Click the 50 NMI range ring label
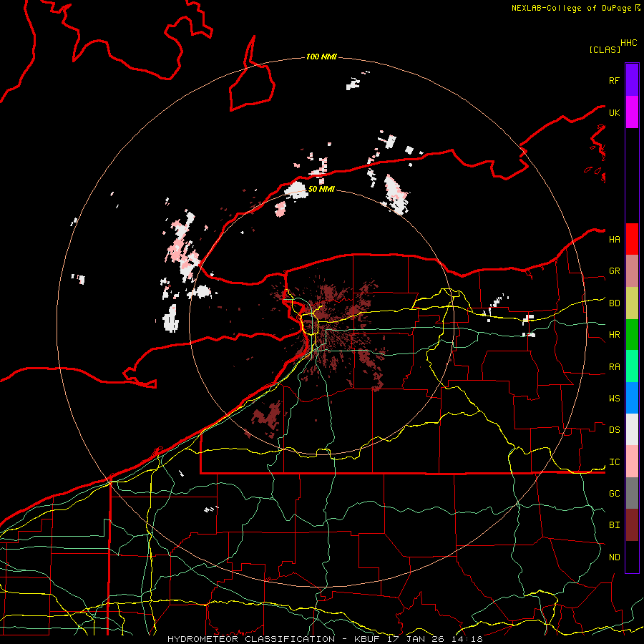The image size is (644, 644). click(x=321, y=189)
